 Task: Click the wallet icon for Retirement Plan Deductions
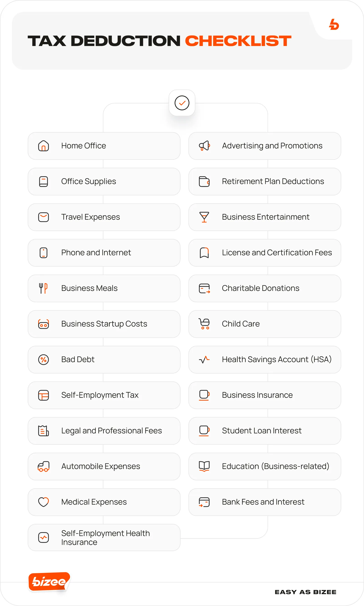204,182
